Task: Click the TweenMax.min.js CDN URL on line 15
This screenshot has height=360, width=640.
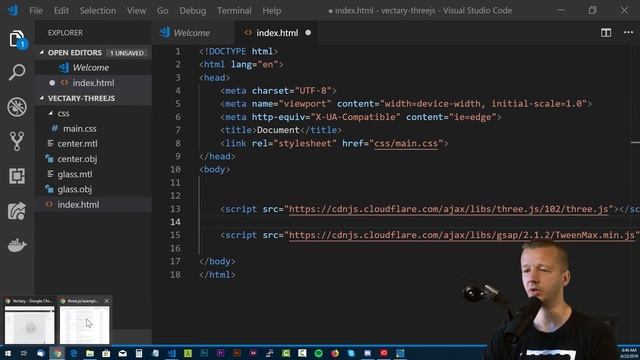Action: 462,236
